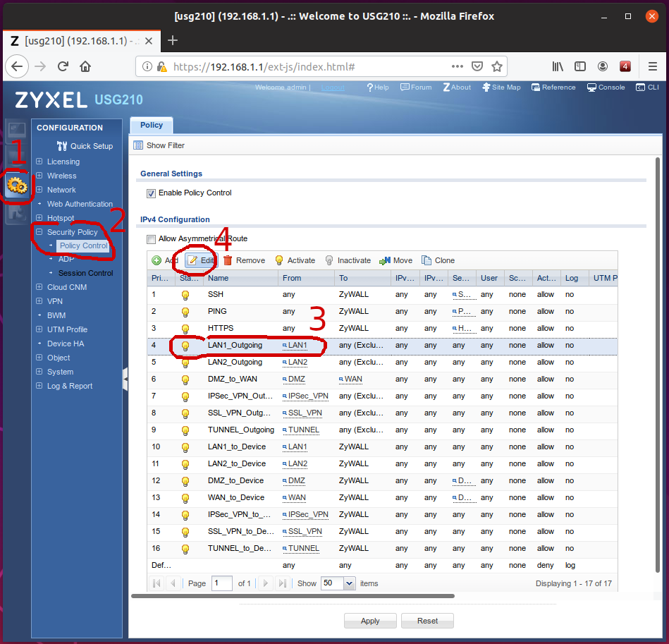Open ADP under Security Policy
Screen dimensions: 669x644
pos(66,259)
